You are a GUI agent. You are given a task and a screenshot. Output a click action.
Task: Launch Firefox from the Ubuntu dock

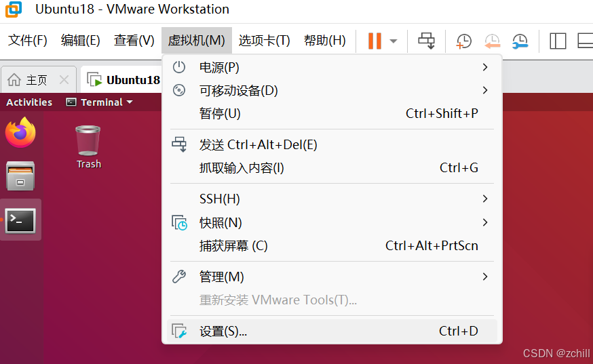pos(20,132)
